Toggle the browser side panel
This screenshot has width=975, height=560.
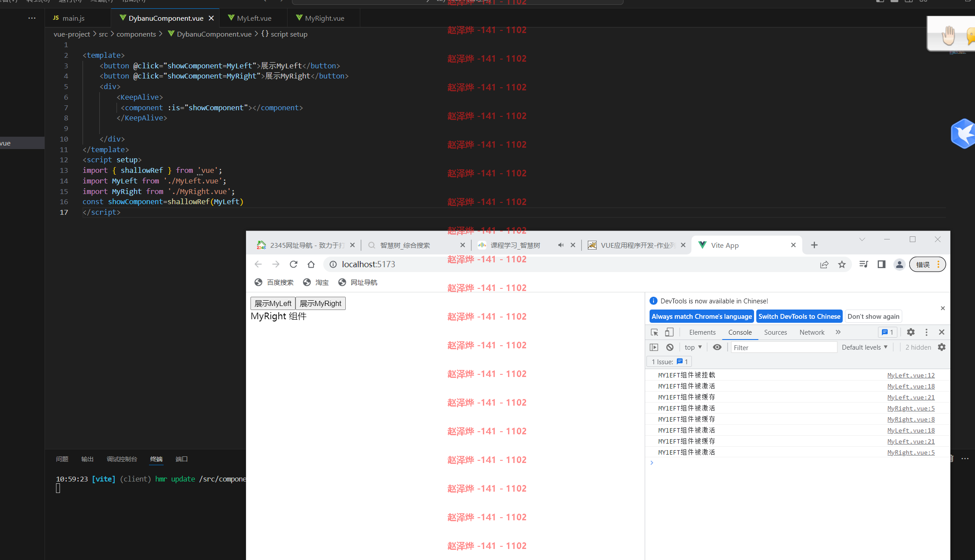(x=882, y=264)
